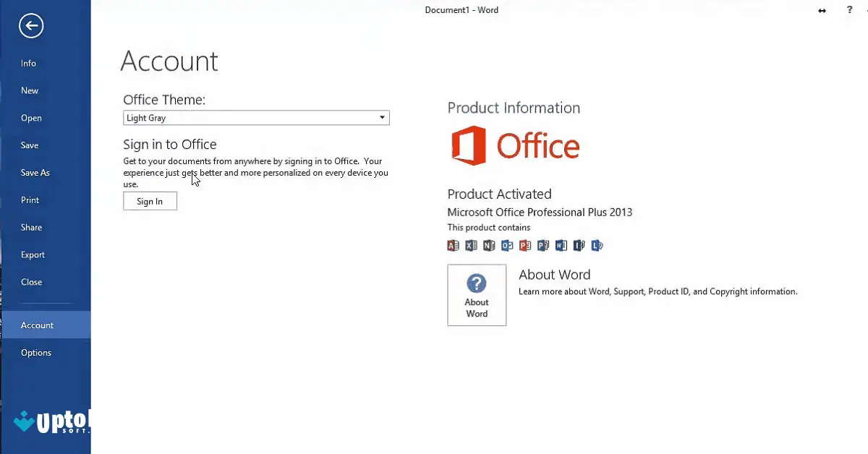
Task: Select the PowerPoint icon
Action: point(525,245)
